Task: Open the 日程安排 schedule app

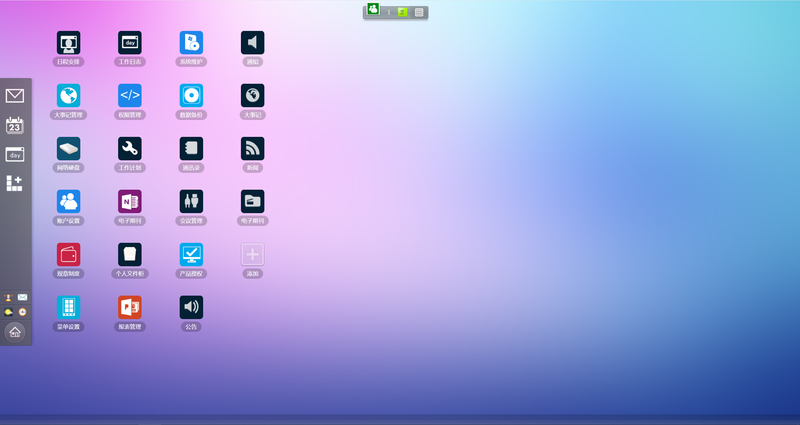Action: (x=68, y=43)
